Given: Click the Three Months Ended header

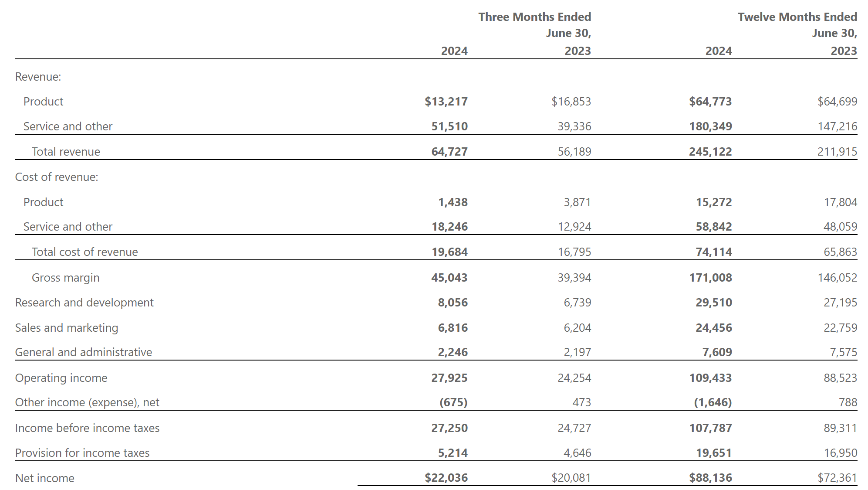Looking at the screenshot, I should point(534,17).
